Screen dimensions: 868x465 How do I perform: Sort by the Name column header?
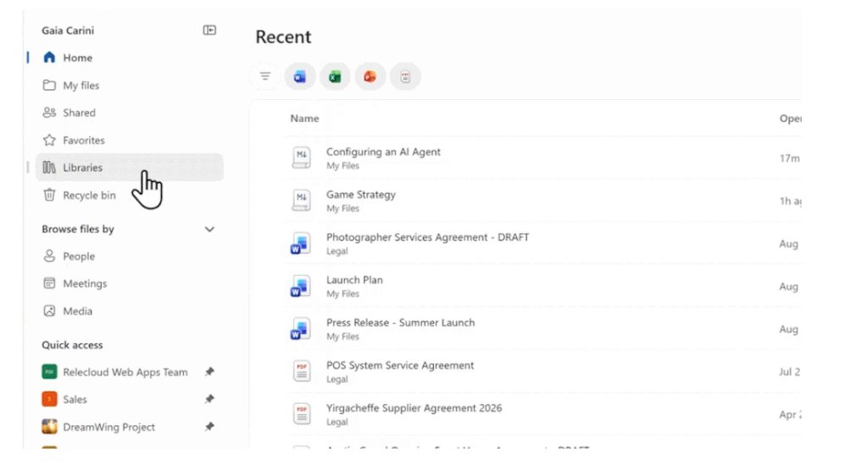click(x=304, y=119)
